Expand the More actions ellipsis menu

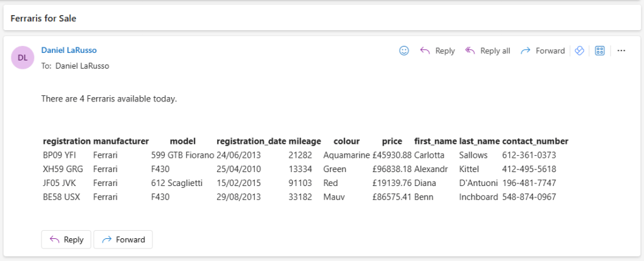[x=621, y=51]
